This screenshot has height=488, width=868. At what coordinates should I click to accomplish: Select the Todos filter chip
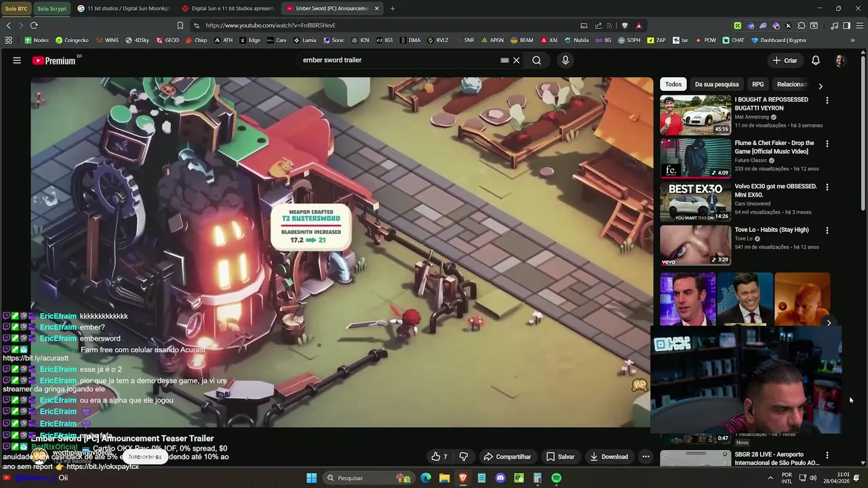click(673, 84)
